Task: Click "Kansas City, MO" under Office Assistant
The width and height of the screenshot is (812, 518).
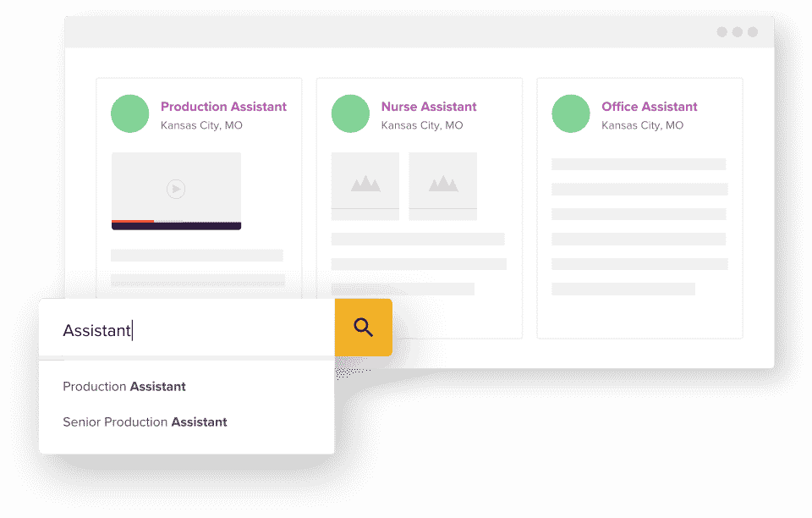Action: [642, 125]
